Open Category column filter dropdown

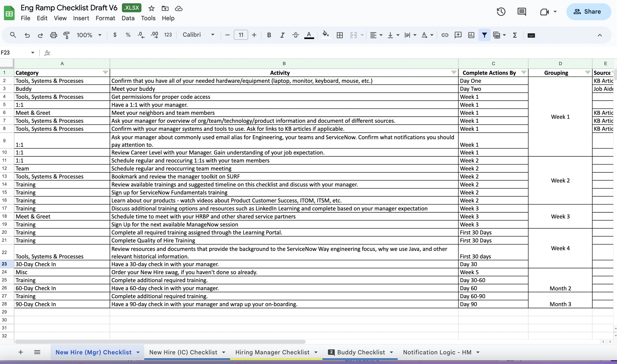105,73
